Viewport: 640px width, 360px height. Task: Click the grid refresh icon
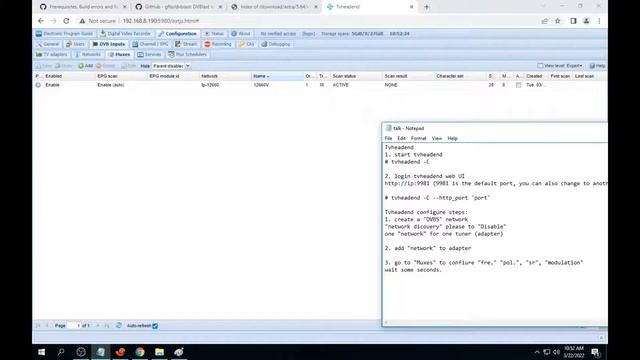click(x=118, y=325)
